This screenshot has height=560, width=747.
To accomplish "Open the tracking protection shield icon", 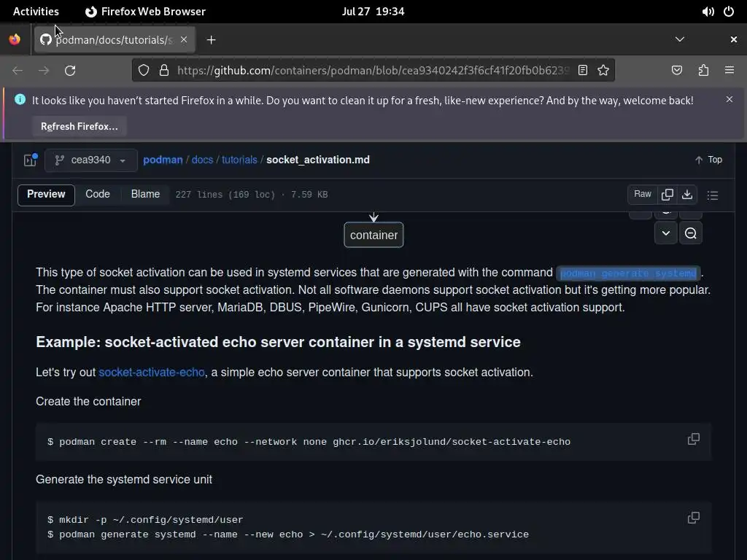I will click(x=144, y=71).
